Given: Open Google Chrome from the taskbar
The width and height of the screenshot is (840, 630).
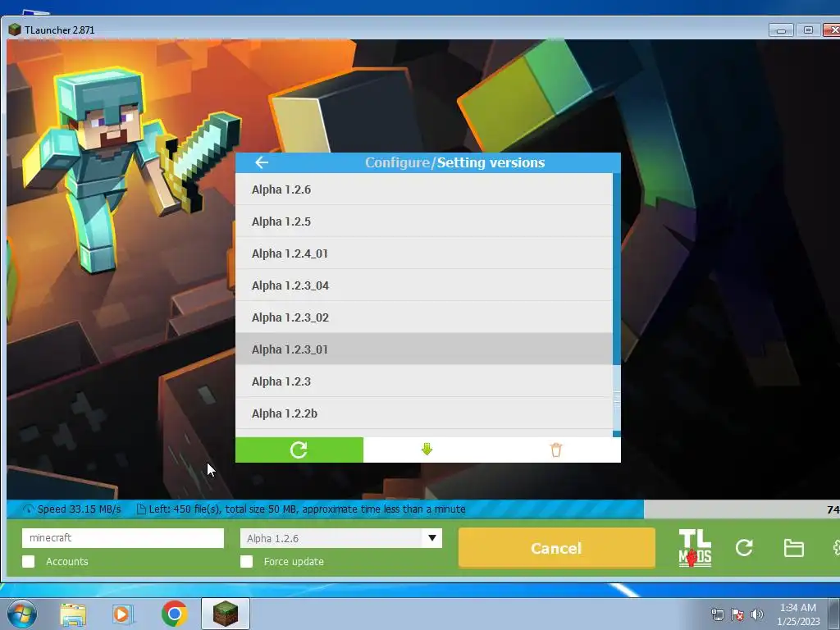Looking at the screenshot, I should (x=174, y=614).
